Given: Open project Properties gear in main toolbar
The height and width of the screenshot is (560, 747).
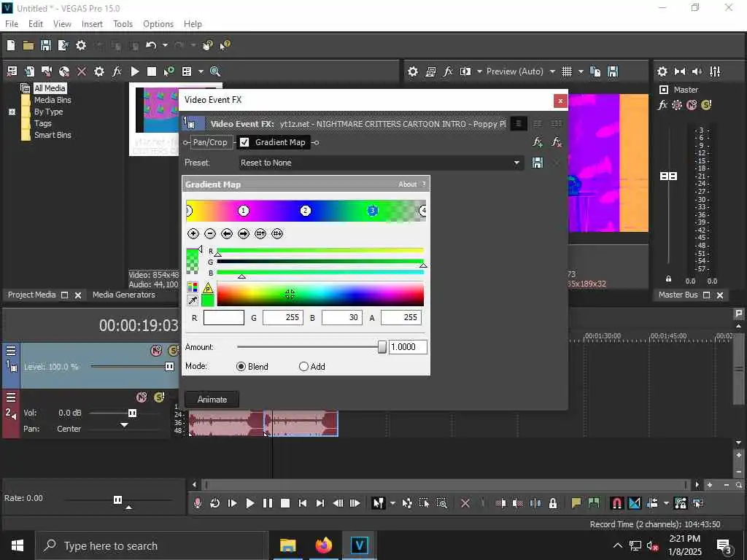Looking at the screenshot, I should click(81, 45).
